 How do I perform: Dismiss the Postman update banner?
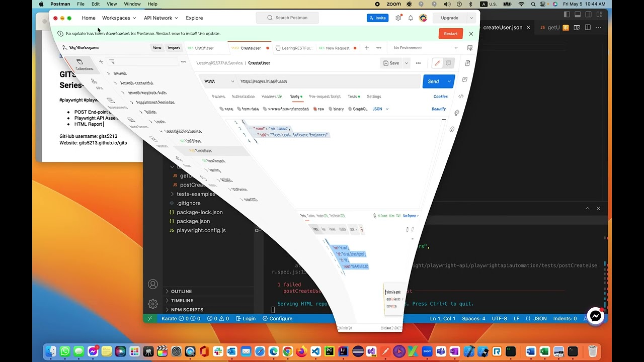click(x=471, y=34)
